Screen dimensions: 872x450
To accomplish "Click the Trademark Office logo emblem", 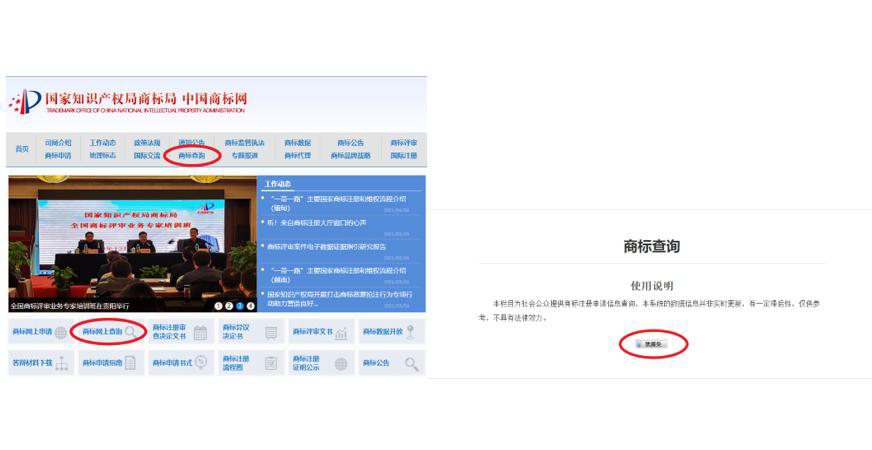I will [25, 102].
